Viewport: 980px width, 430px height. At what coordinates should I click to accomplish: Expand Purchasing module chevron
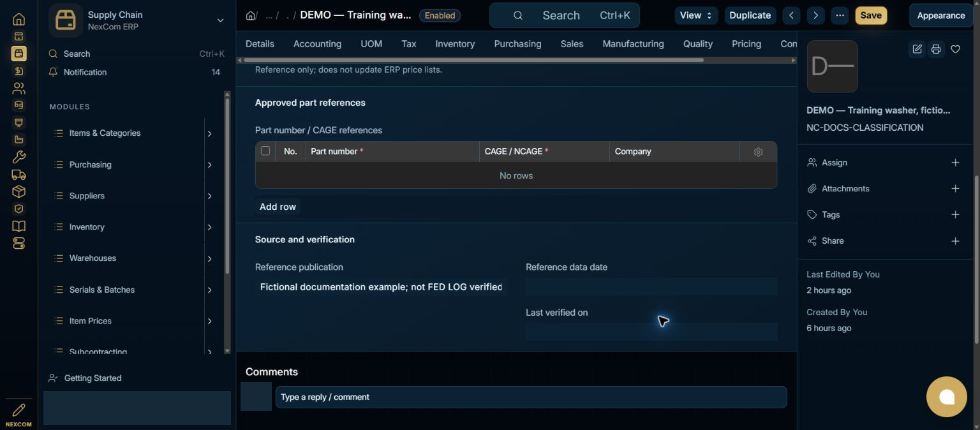click(x=209, y=165)
